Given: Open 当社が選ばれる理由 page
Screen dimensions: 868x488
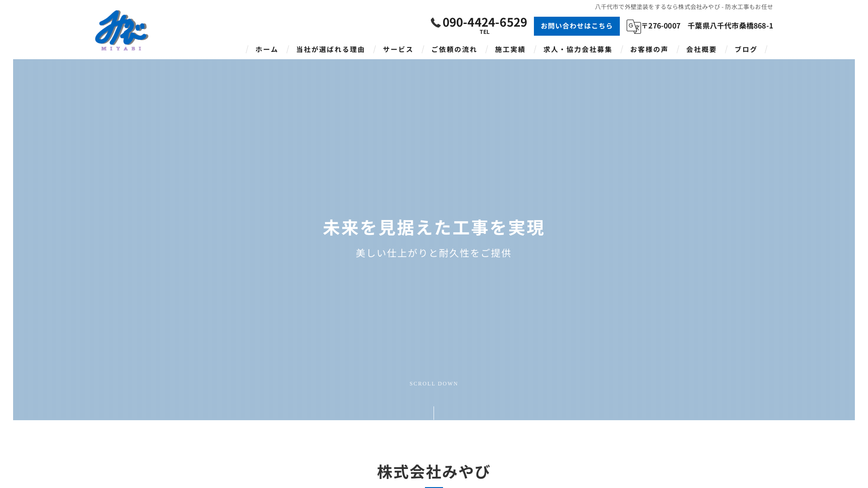Looking at the screenshot, I should click(330, 50).
